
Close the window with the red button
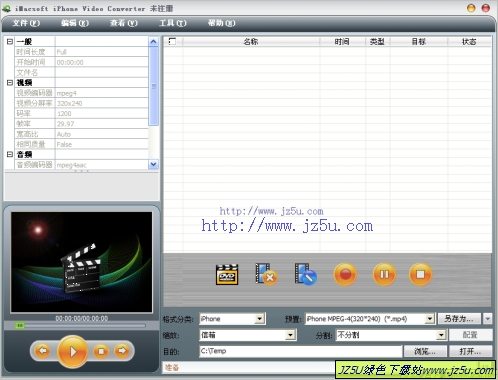tap(486, 8)
